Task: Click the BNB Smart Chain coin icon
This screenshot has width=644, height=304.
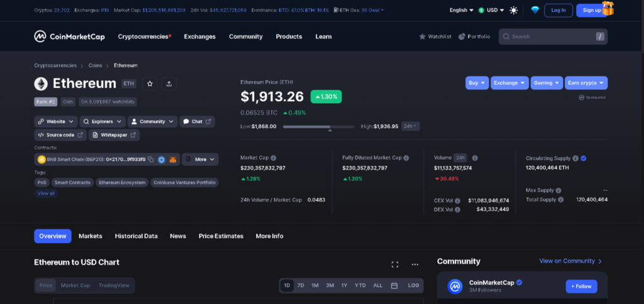Action: (42, 160)
